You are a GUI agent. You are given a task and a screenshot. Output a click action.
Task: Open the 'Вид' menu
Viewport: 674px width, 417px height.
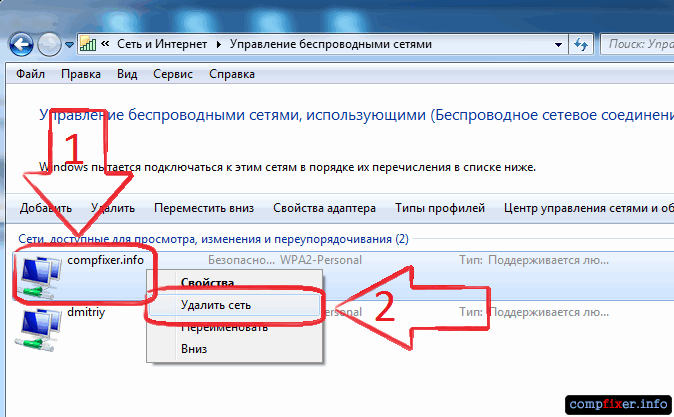[x=127, y=74]
